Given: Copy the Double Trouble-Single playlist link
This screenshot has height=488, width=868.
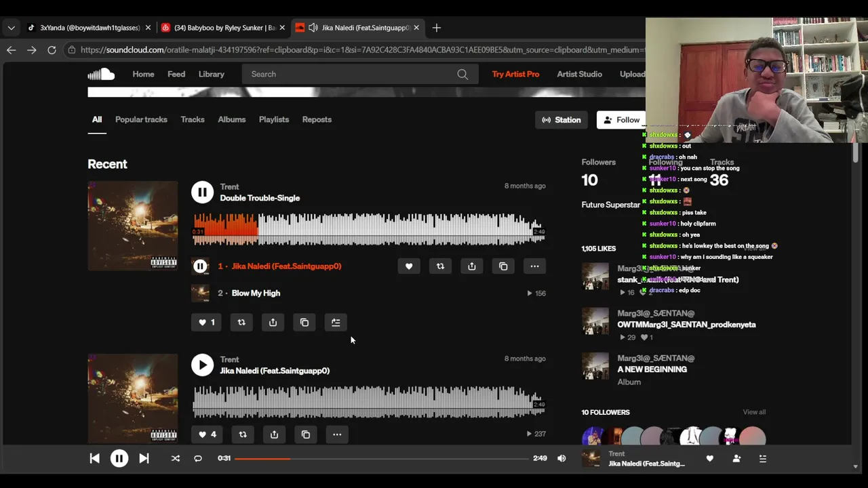Looking at the screenshot, I should tap(304, 323).
